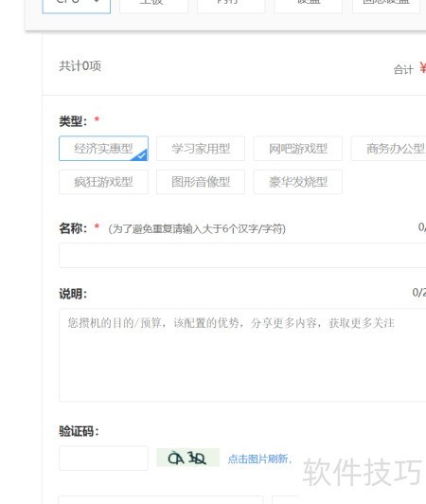This screenshot has width=426, height=504.
Task: Focus the 验证码 captcha input box
Action: point(103,458)
